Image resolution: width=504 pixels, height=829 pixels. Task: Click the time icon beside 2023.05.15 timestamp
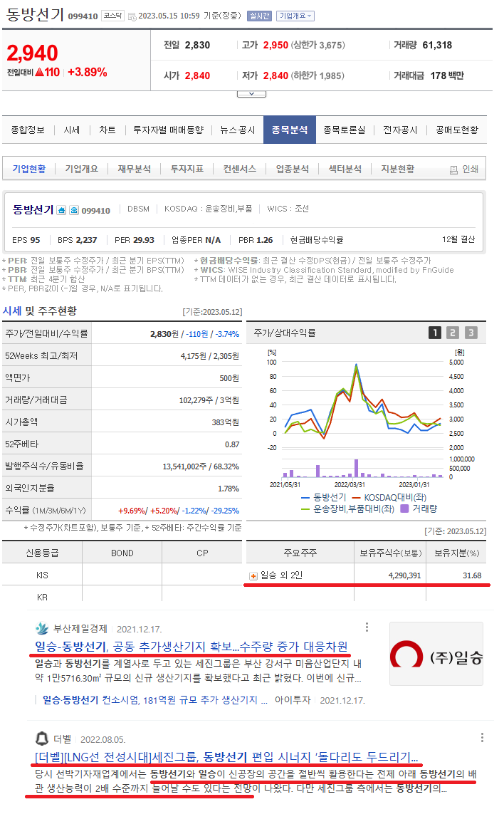132,16
